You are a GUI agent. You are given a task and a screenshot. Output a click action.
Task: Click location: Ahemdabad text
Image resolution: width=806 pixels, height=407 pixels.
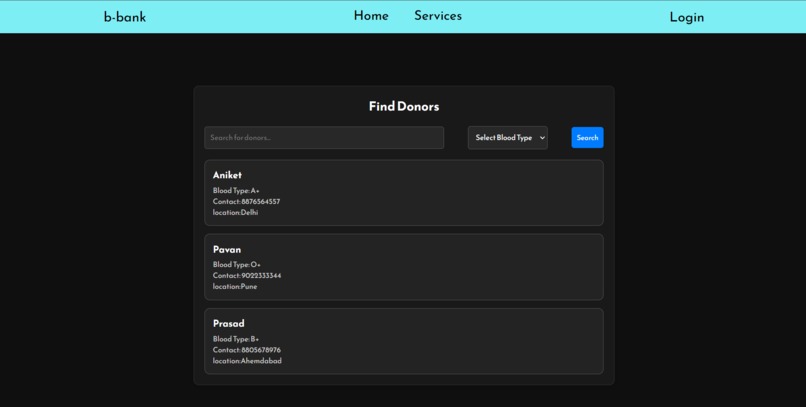pyautogui.click(x=247, y=361)
